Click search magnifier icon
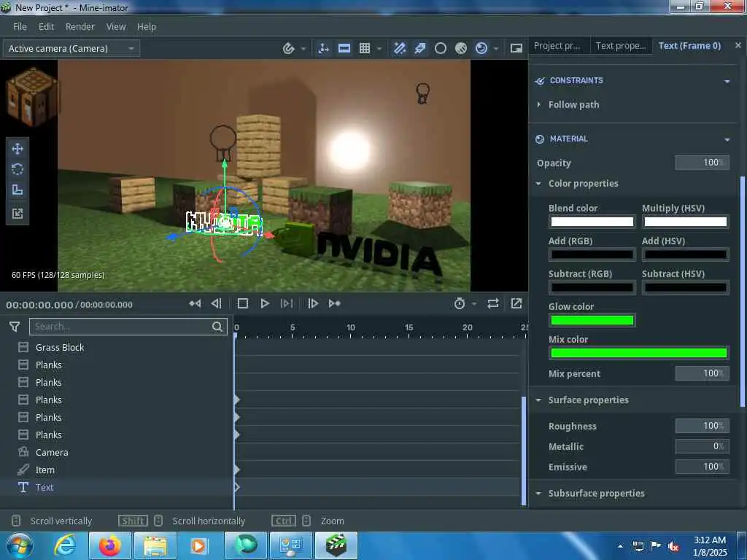747x560 pixels. click(x=217, y=327)
